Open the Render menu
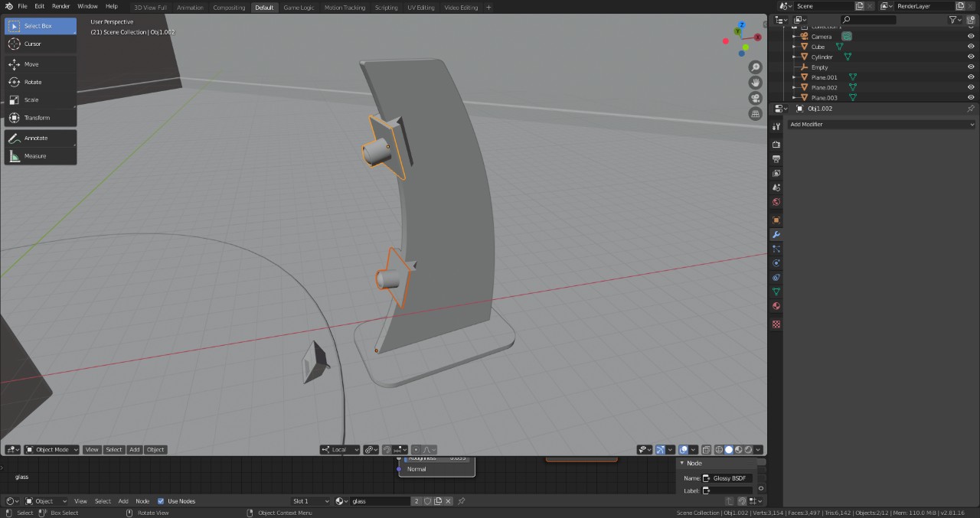 pyautogui.click(x=61, y=6)
